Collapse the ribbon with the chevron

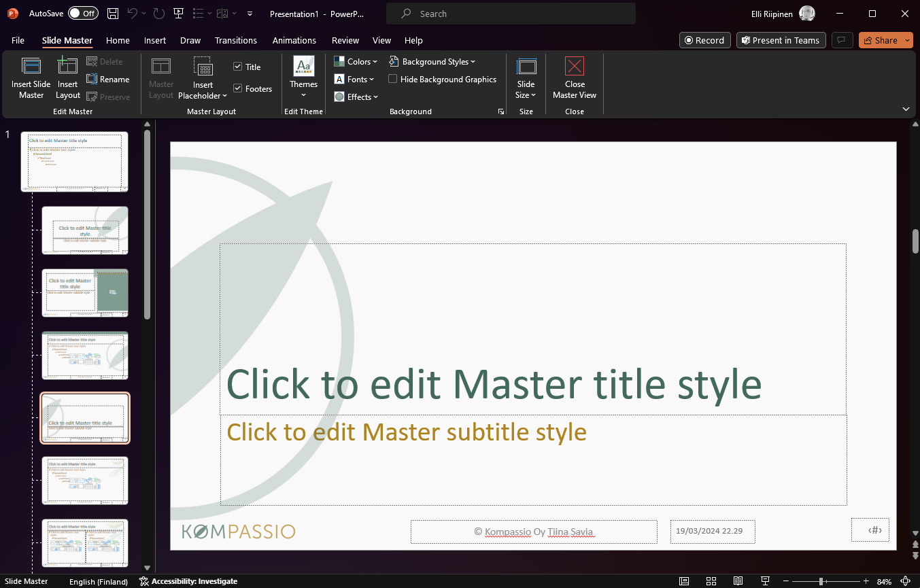click(906, 109)
